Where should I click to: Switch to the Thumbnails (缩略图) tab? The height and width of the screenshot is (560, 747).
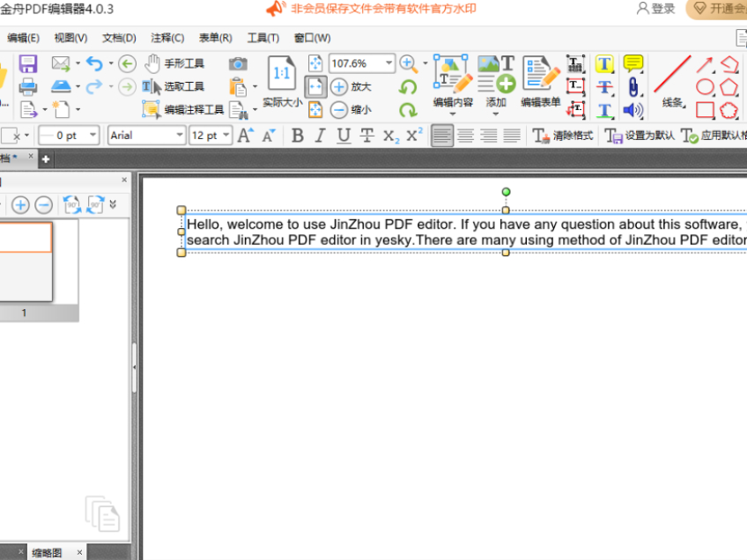(x=47, y=552)
